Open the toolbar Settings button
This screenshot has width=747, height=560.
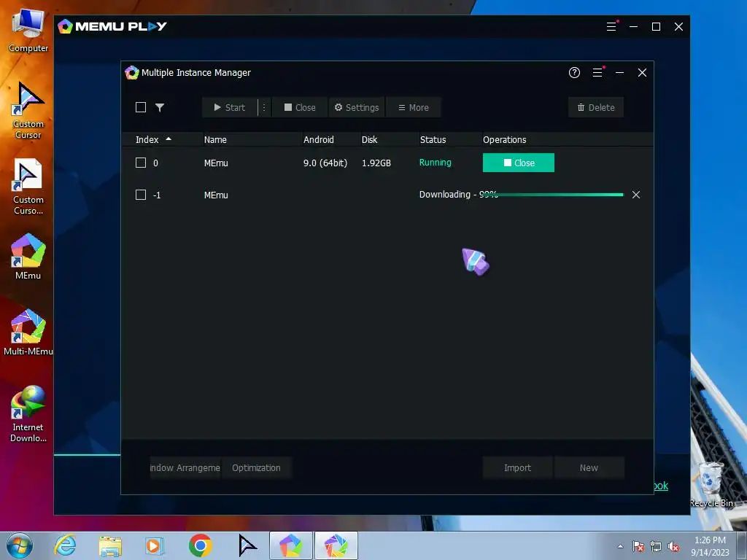(356, 108)
